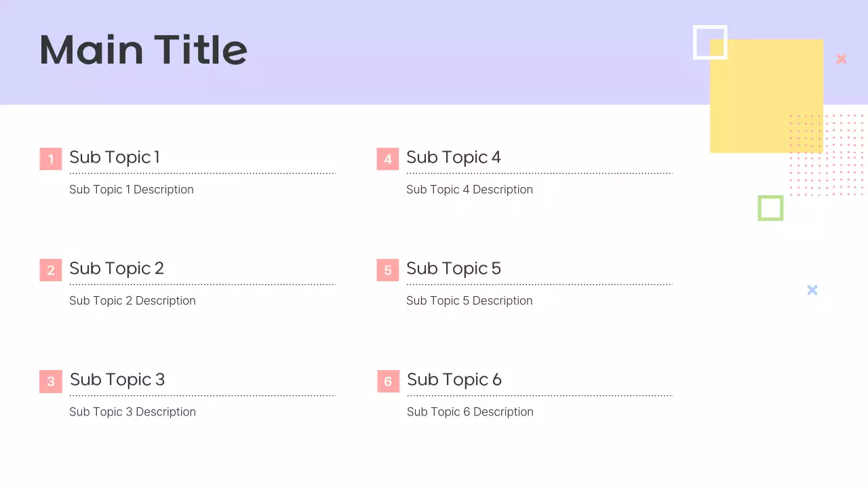Screen dimensions: 868x488
Task: Click the number 6 pink badge
Action: (388, 382)
